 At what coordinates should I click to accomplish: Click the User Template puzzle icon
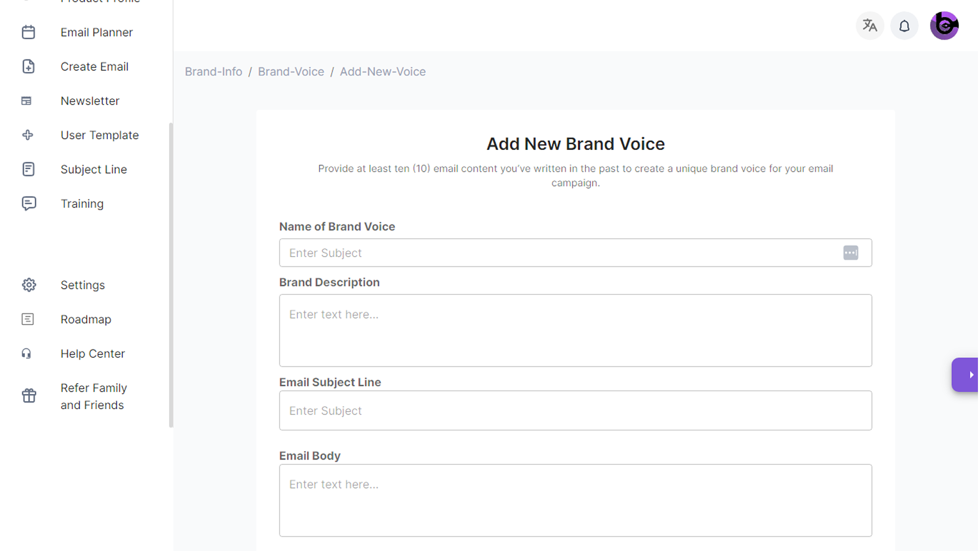[x=28, y=135]
